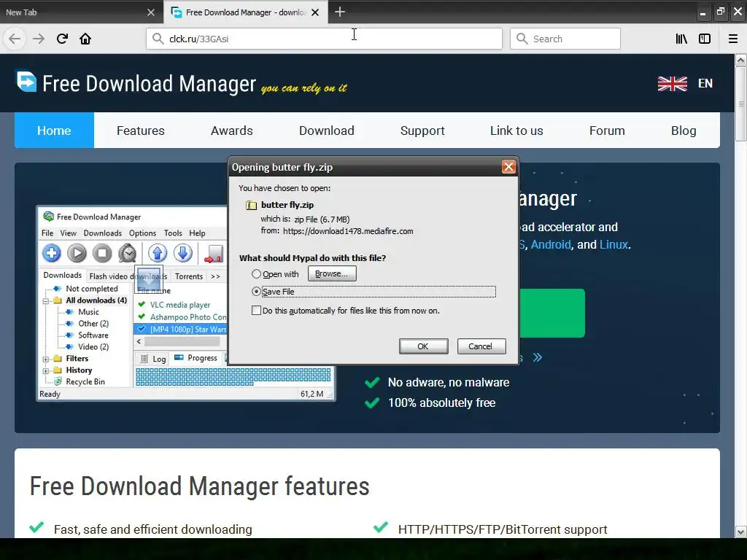This screenshot has height=560, width=747.
Task: Open the Link to us item
Action: 516,131
